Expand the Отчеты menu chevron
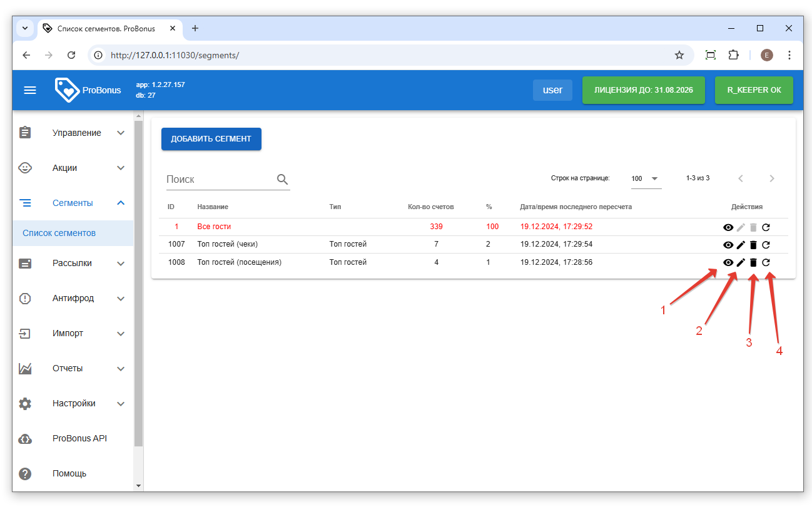 [121, 368]
